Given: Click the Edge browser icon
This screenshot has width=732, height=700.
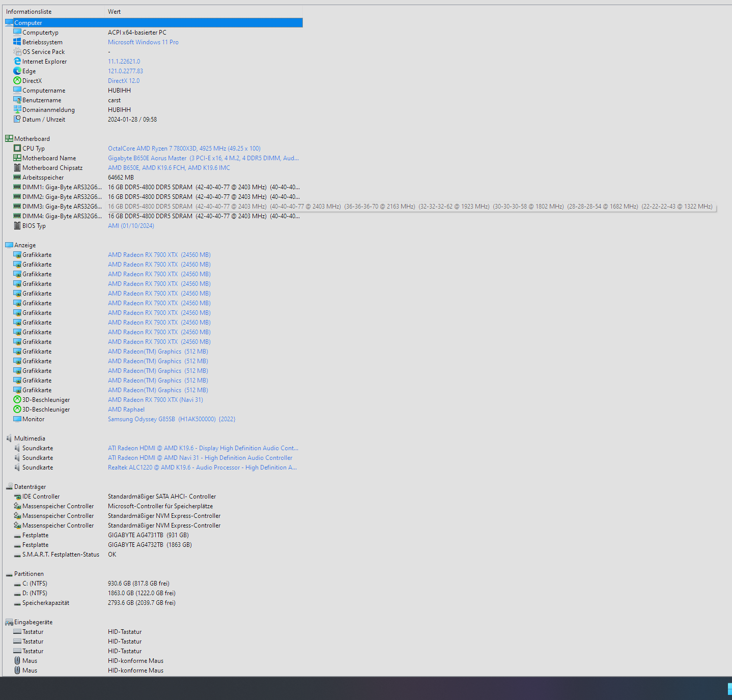Looking at the screenshot, I should [17, 71].
